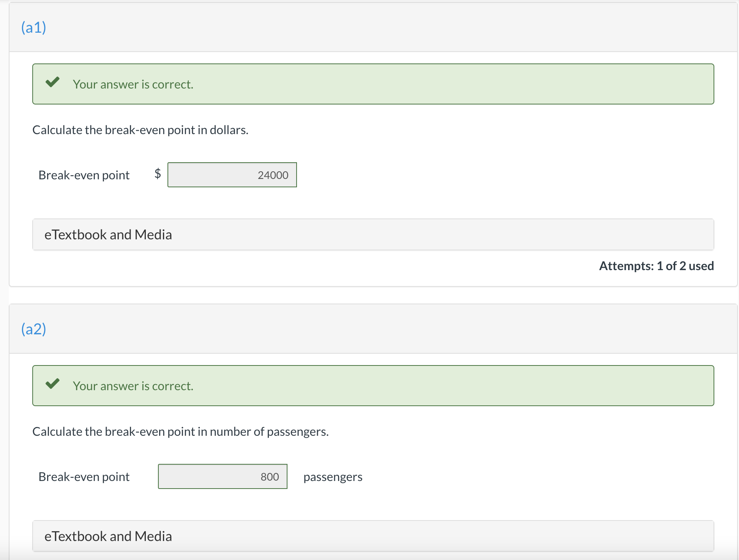
Task: Click the 'passengers' unit label
Action: [333, 477]
